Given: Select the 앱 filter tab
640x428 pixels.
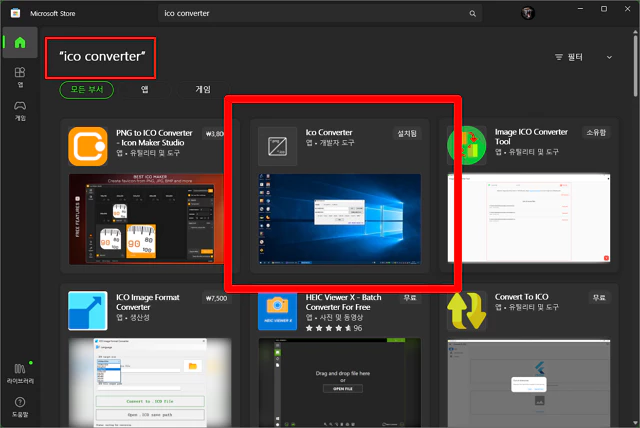Looking at the screenshot, I should (x=144, y=89).
